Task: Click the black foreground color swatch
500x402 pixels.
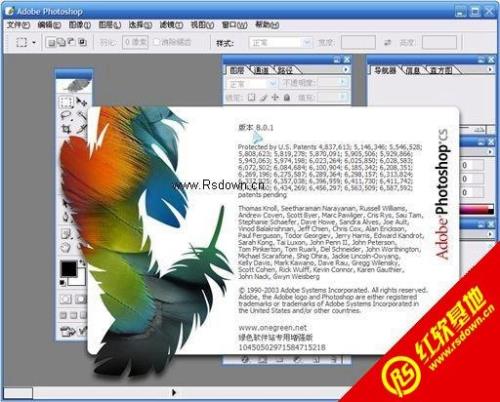Action: point(68,269)
